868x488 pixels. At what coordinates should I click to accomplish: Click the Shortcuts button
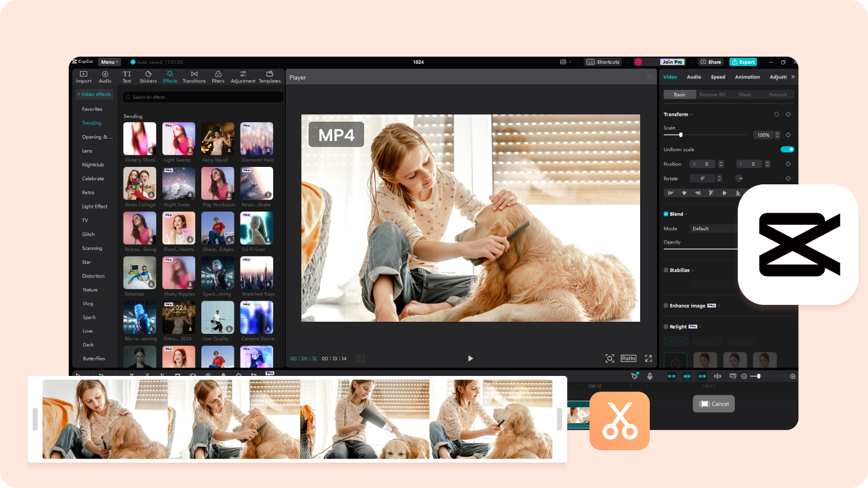[603, 62]
